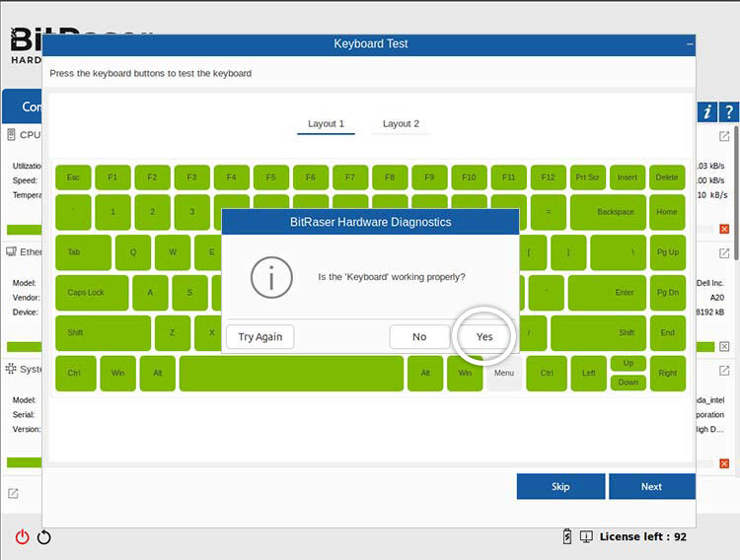The height and width of the screenshot is (560, 740).
Task: Click the Esc key on layout
Action: coord(73,177)
